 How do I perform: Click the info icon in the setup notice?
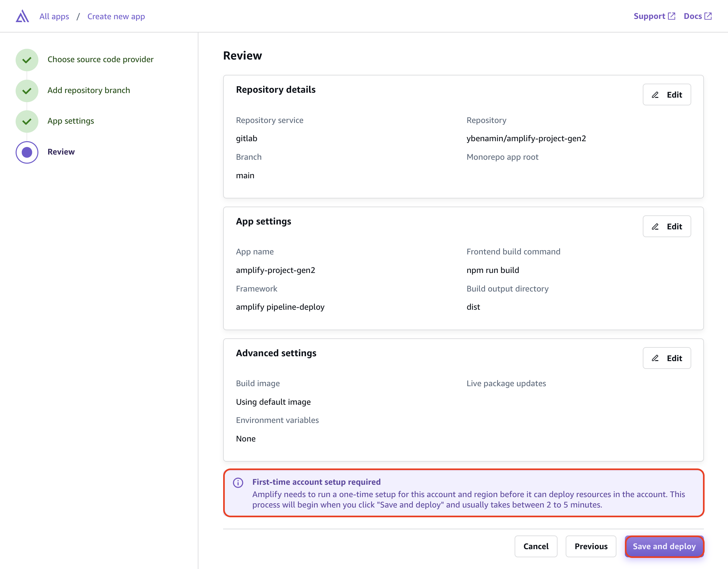[238, 482]
